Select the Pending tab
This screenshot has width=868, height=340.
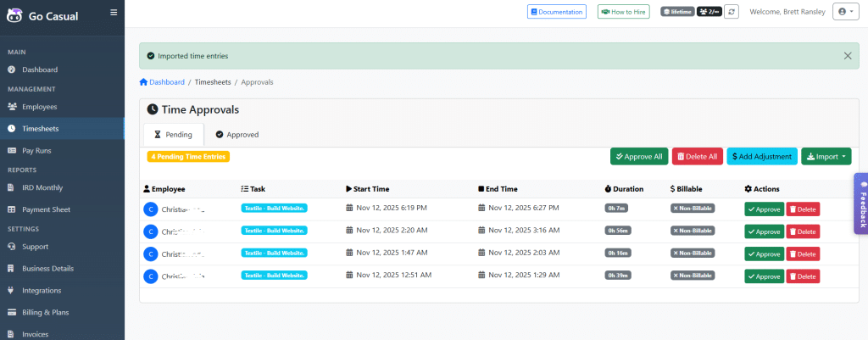coord(173,135)
